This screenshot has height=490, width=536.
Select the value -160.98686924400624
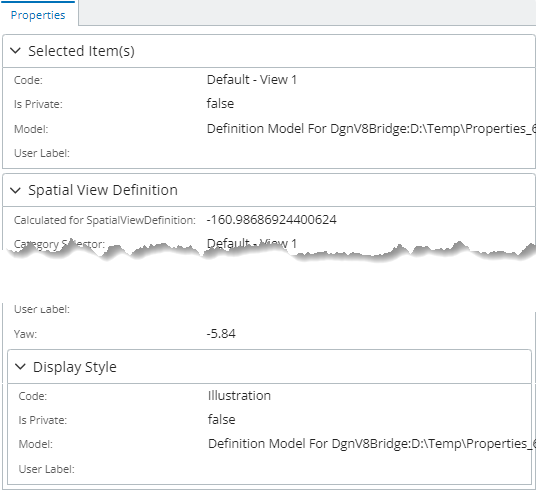[x=272, y=220]
